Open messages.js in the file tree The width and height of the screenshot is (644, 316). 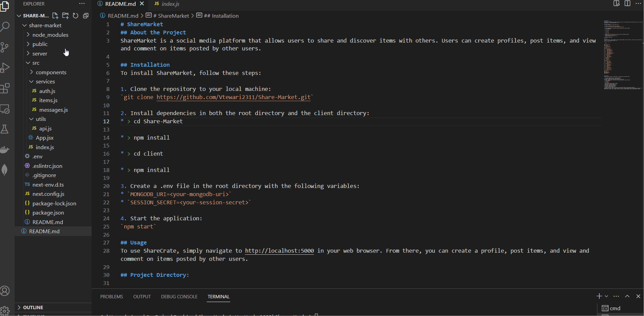pyautogui.click(x=53, y=110)
